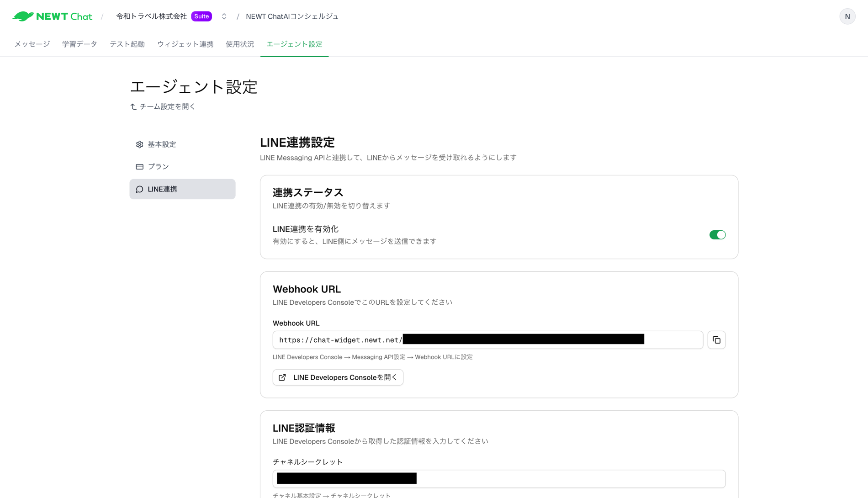This screenshot has width=868, height=498.
Task: Open the workspace switcher chevron beside Suite
Action: (223, 16)
